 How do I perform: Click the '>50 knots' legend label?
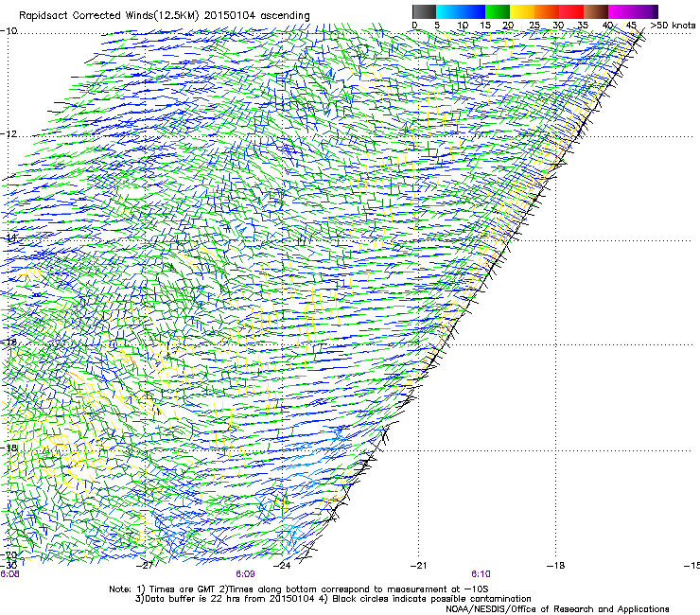click(x=673, y=25)
